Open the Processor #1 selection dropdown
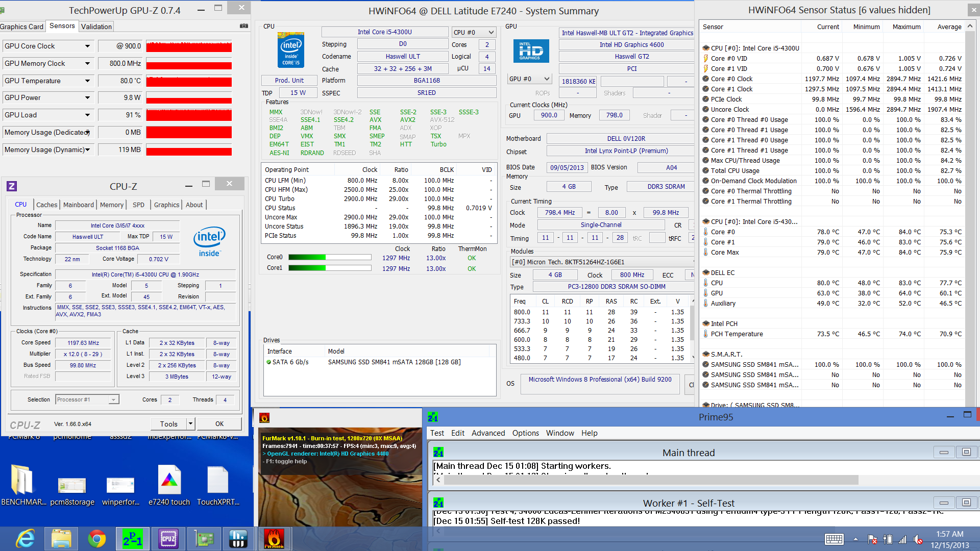Viewport: 980px width, 551px height. click(x=87, y=399)
